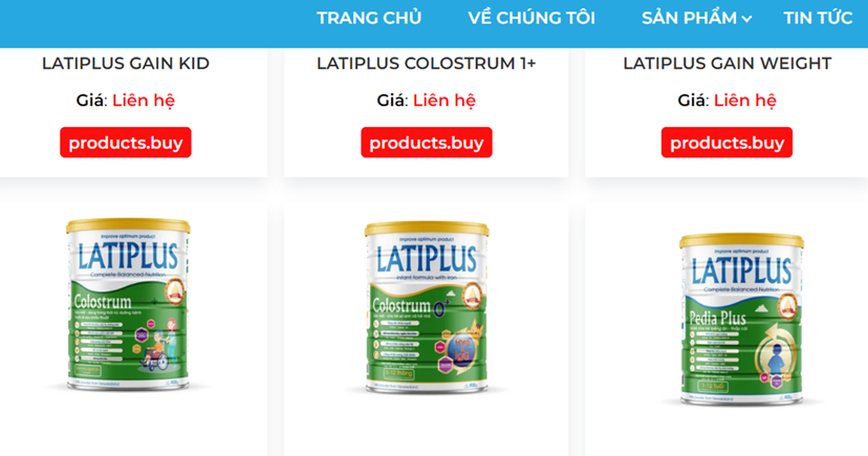Expand the SẢN PHẨM dropdown chevron
This screenshot has width=868, height=456.
tap(746, 20)
